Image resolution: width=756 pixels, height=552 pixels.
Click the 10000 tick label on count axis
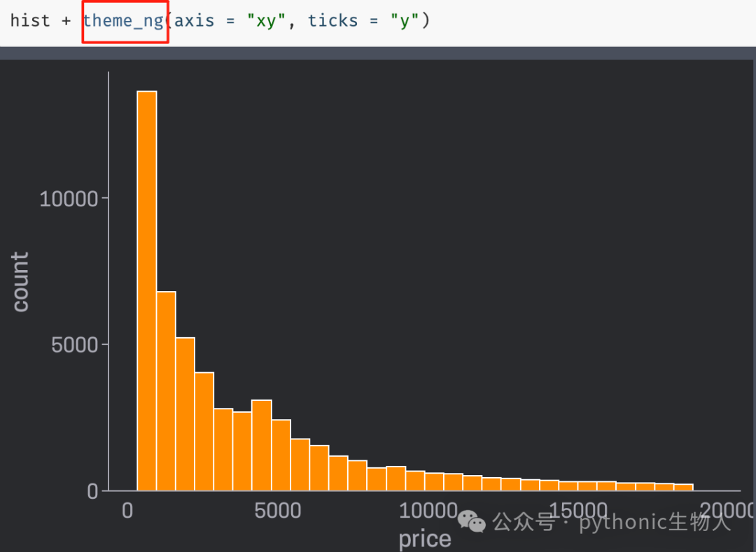point(69,199)
